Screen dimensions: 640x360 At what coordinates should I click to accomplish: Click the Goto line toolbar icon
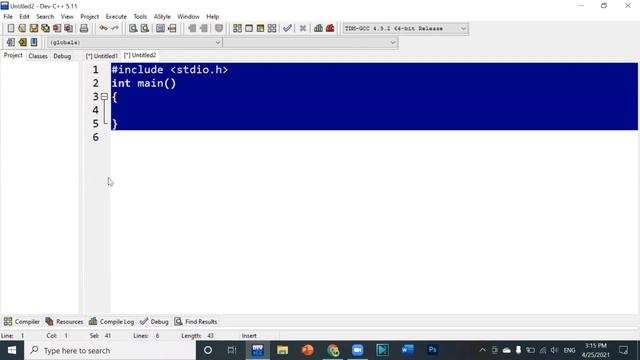point(172,28)
